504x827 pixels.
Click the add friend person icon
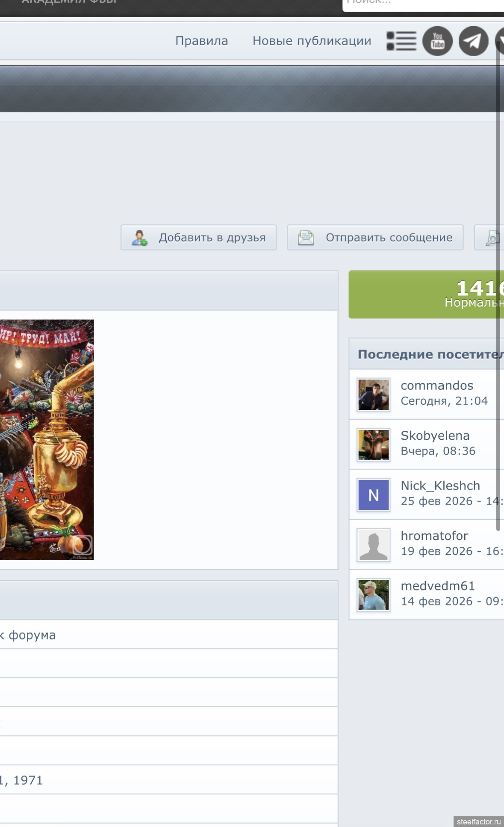[139, 237]
